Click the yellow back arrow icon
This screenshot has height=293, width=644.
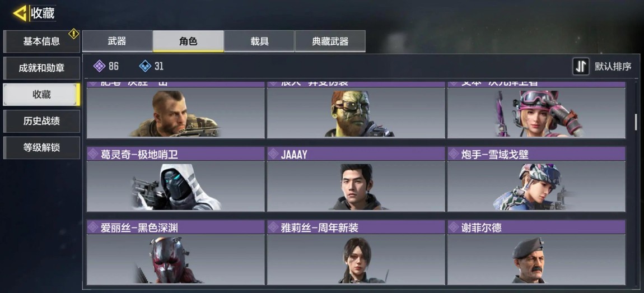coord(20,13)
